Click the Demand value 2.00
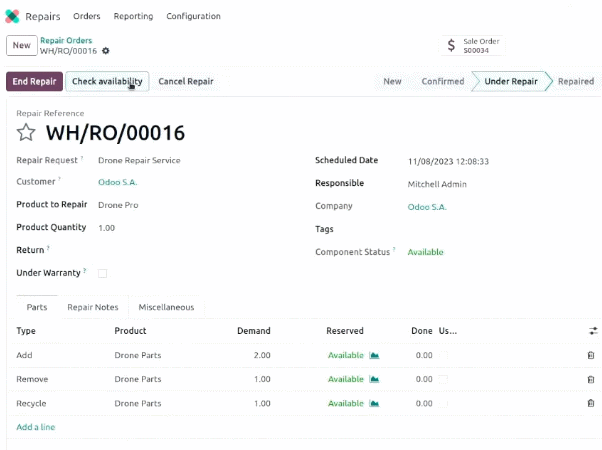 coord(262,355)
